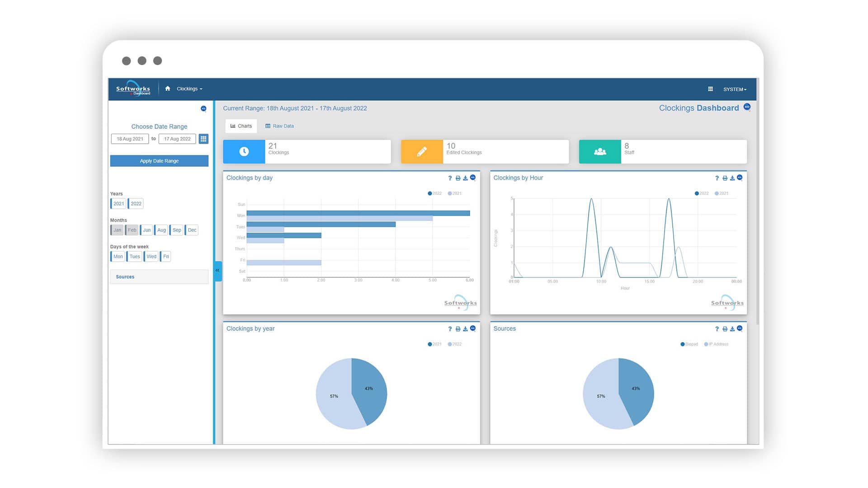Print the Clockings by year chart

coord(458,329)
